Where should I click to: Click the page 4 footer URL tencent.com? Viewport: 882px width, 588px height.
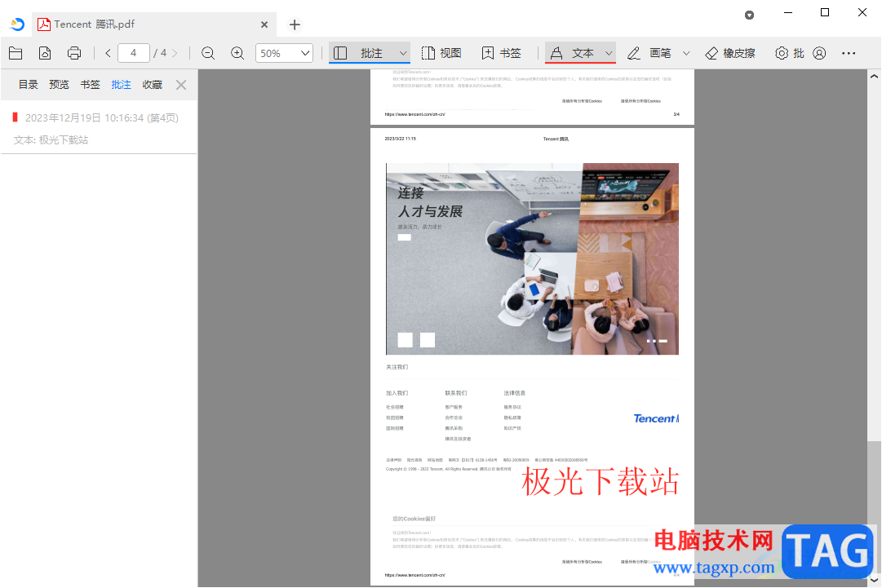coord(415,575)
